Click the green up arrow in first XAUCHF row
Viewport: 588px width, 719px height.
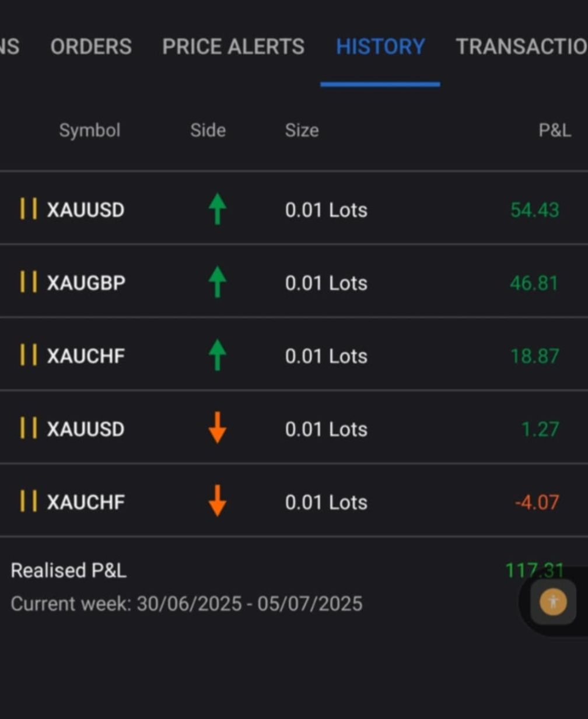tap(217, 355)
